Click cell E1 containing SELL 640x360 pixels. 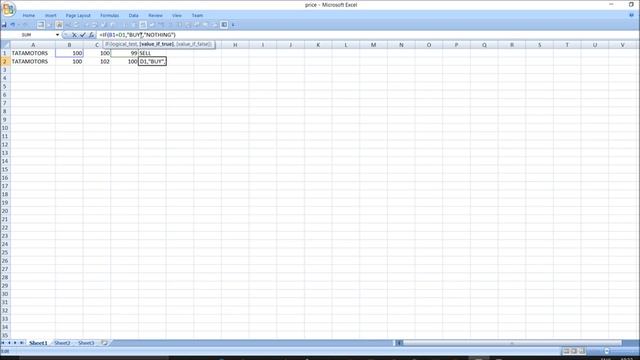(152, 53)
